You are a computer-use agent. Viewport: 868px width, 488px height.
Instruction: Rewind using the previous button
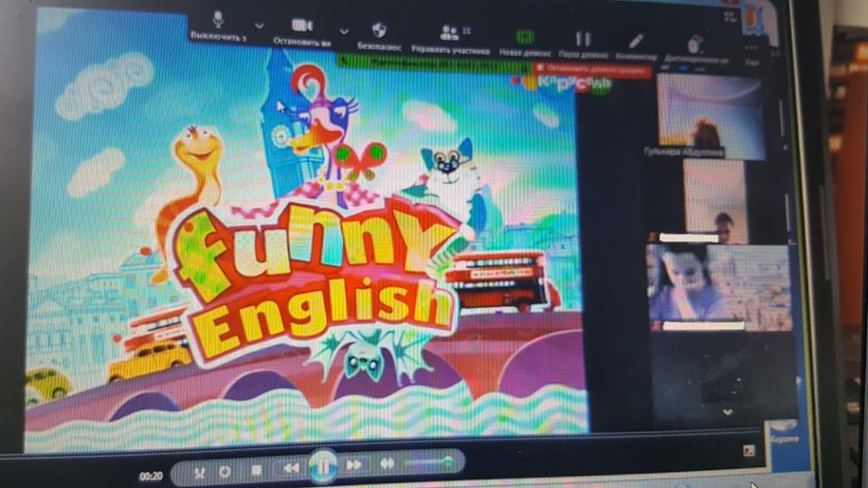[x=291, y=468]
